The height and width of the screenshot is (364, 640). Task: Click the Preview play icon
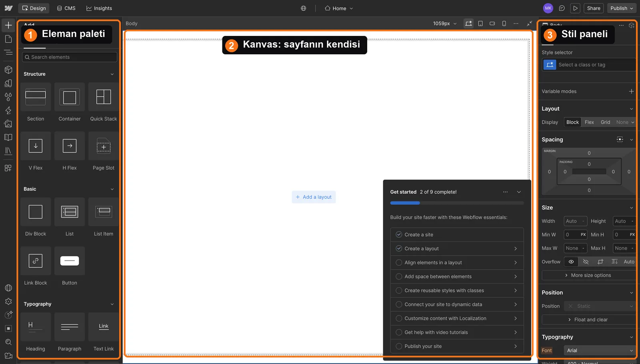coord(575,8)
